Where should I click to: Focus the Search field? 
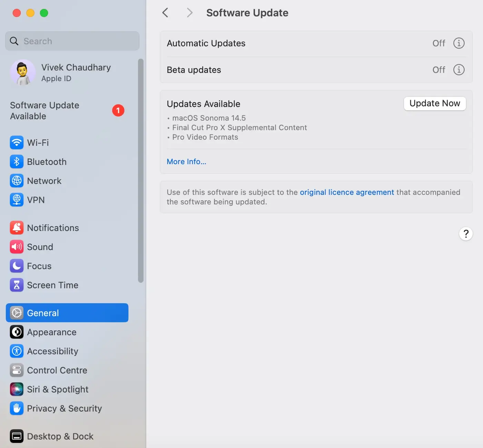coord(72,41)
